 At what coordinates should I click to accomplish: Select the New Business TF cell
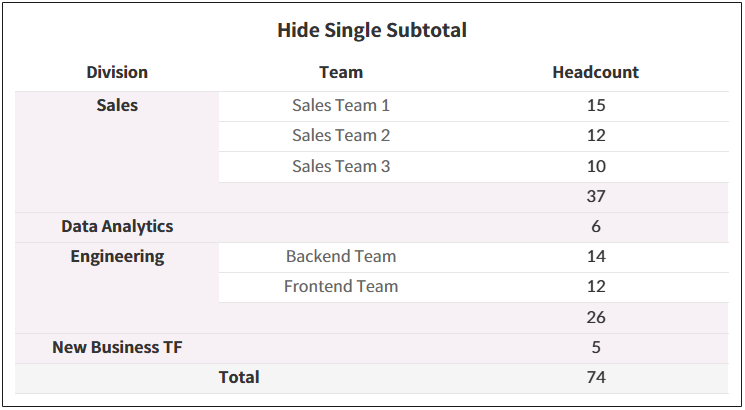pyautogui.click(x=117, y=348)
